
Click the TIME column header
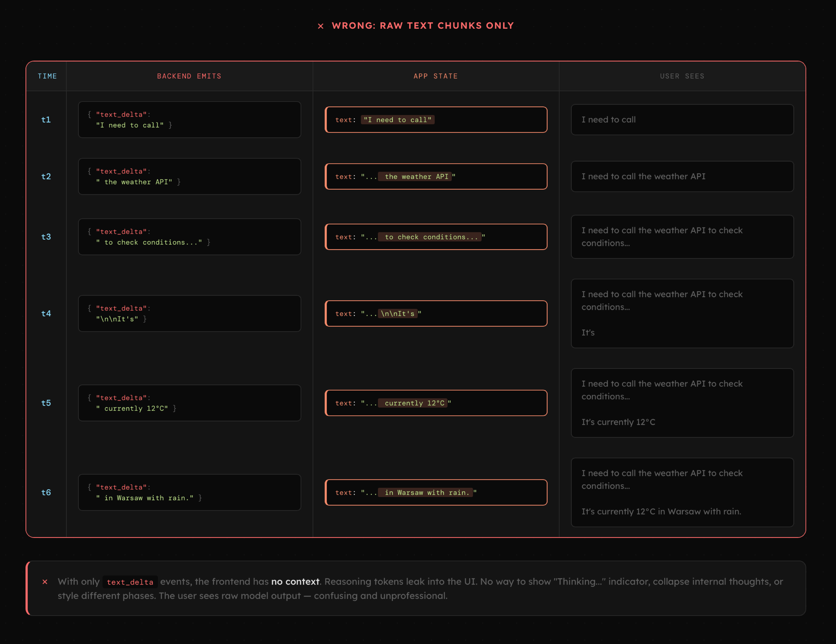[47, 76]
